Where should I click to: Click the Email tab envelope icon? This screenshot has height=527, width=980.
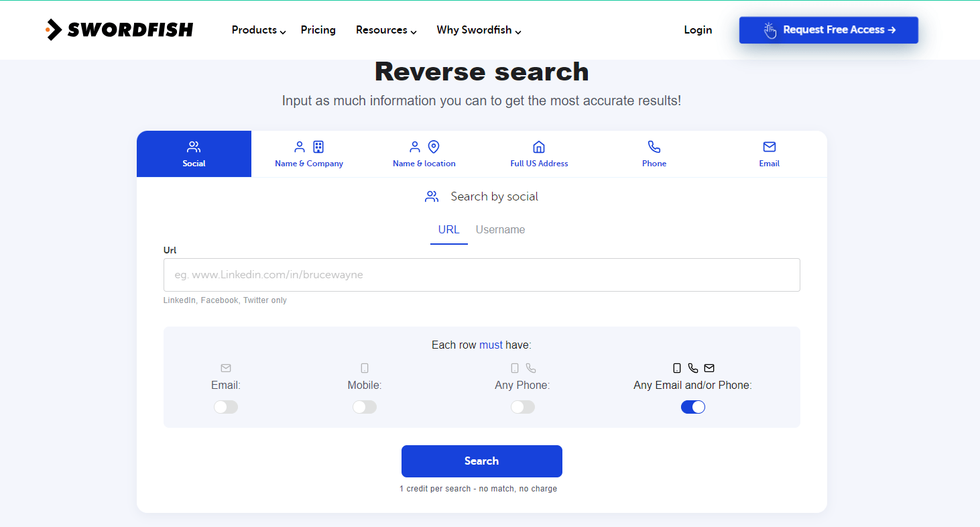pyautogui.click(x=770, y=147)
